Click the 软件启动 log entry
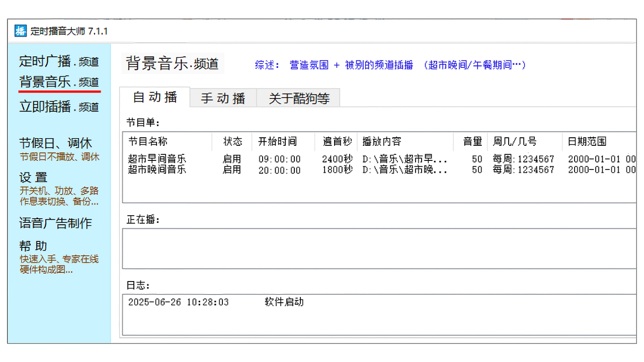Image resolution: width=644 pixels, height=362 pixels. (x=284, y=302)
